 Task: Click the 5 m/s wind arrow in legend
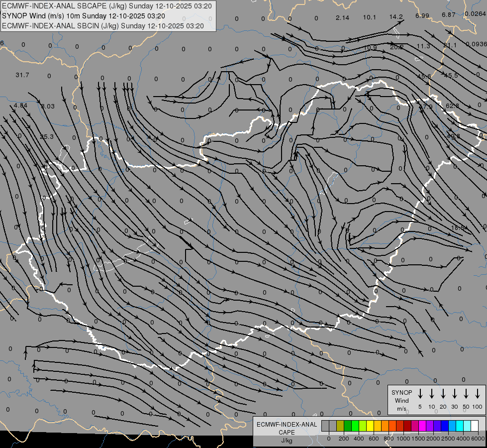[x=420, y=394]
